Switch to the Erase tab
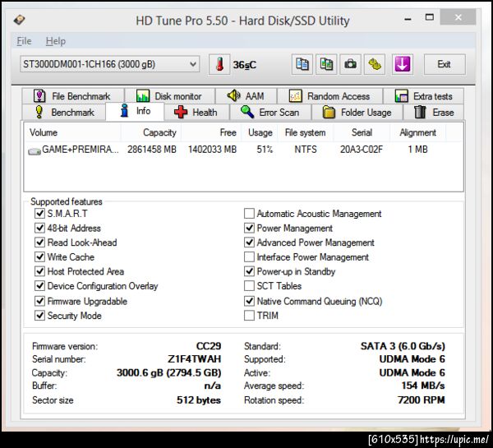The width and height of the screenshot is (493, 448). 434,112
